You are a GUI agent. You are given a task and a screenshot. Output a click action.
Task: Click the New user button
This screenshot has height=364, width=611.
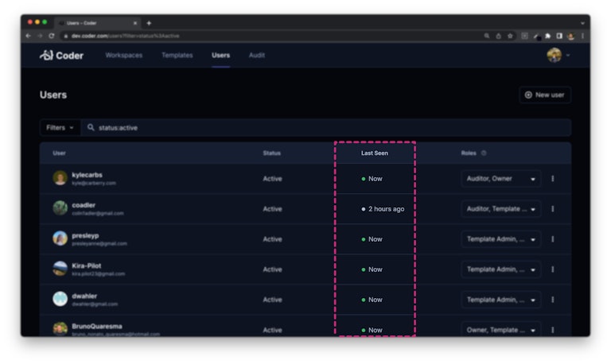click(545, 95)
